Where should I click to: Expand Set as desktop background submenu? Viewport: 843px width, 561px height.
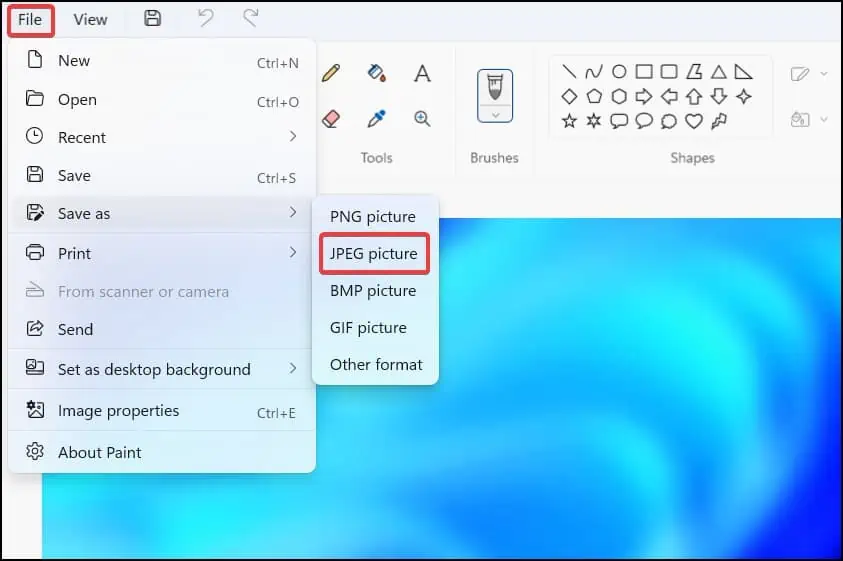tap(293, 369)
